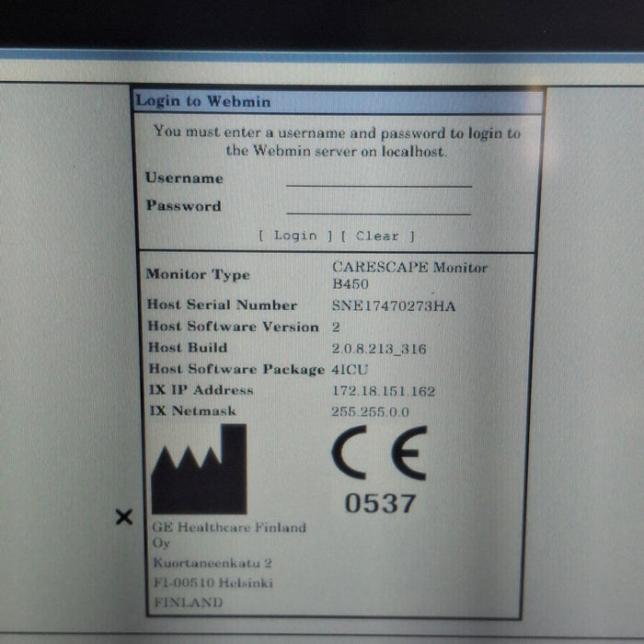Click the Clear button
The width and height of the screenshot is (644, 644).
pyautogui.click(x=378, y=236)
